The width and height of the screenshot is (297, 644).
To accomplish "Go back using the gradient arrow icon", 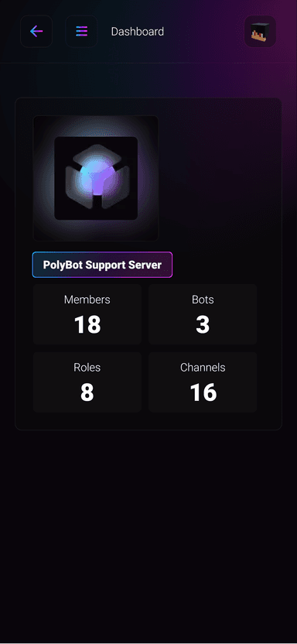I will [x=36, y=31].
